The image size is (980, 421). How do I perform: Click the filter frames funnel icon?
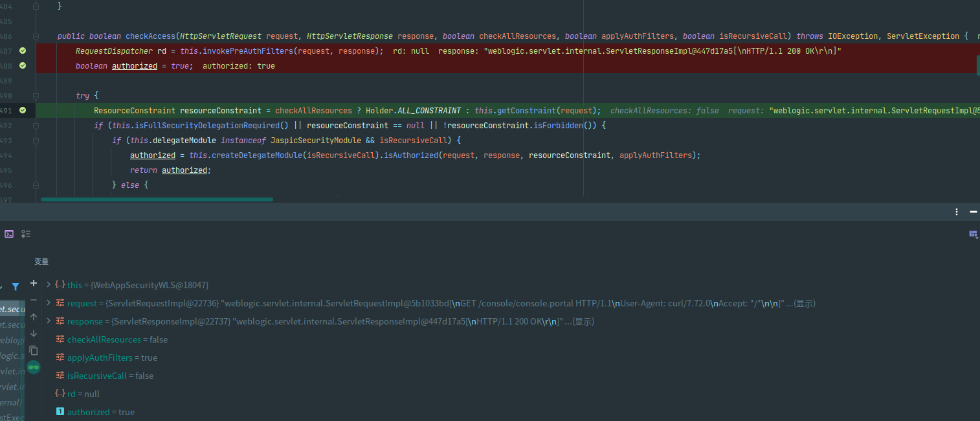click(x=16, y=286)
